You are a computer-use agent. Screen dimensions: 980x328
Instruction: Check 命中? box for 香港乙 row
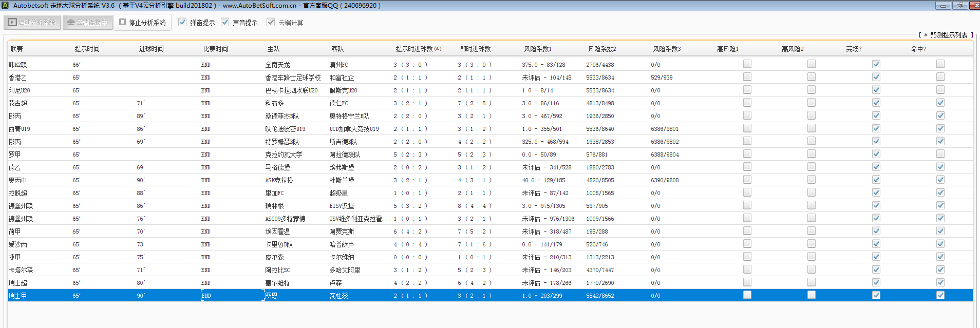click(940, 77)
